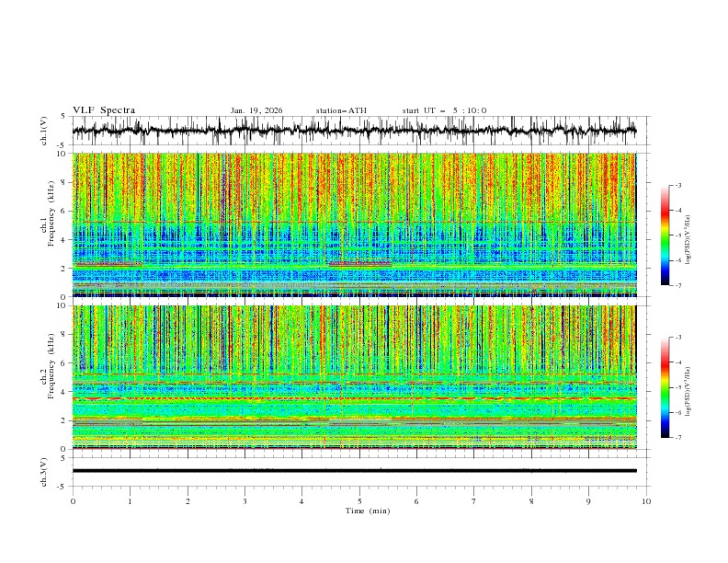Click the "Time (min)" axis label
This screenshot has height=563, width=728.
tap(368, 511)
